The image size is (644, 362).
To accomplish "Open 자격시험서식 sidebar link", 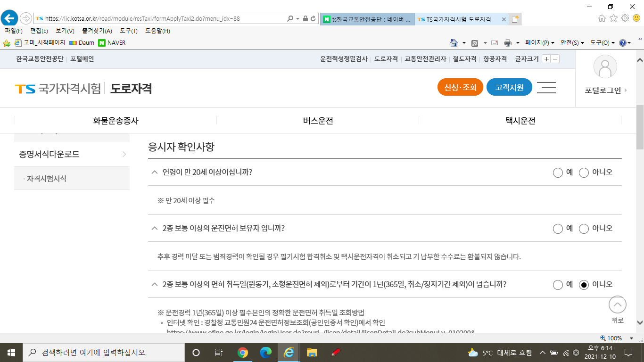I will [x=47, y=179].
